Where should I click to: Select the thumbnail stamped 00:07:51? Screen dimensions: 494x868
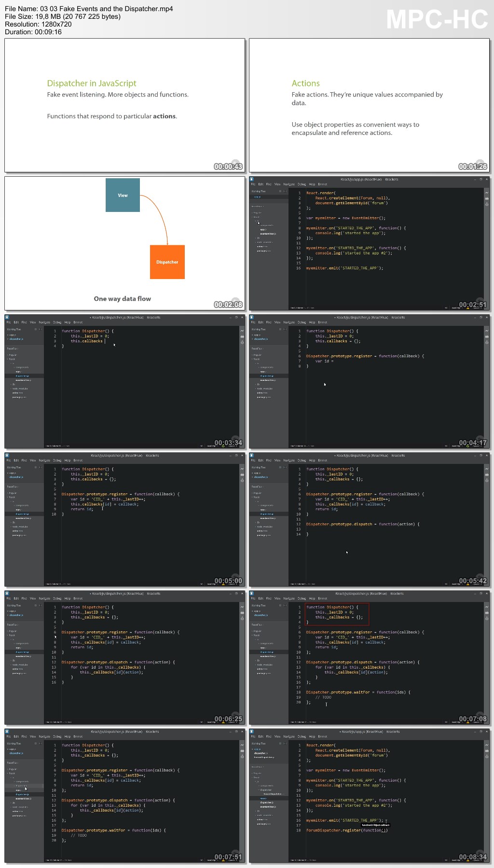click(125, 796)
